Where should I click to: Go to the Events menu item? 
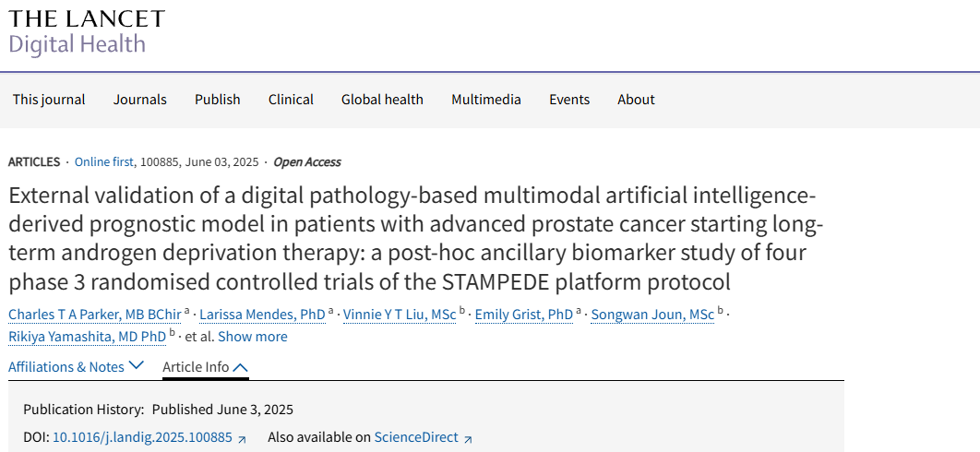(569, 100)
